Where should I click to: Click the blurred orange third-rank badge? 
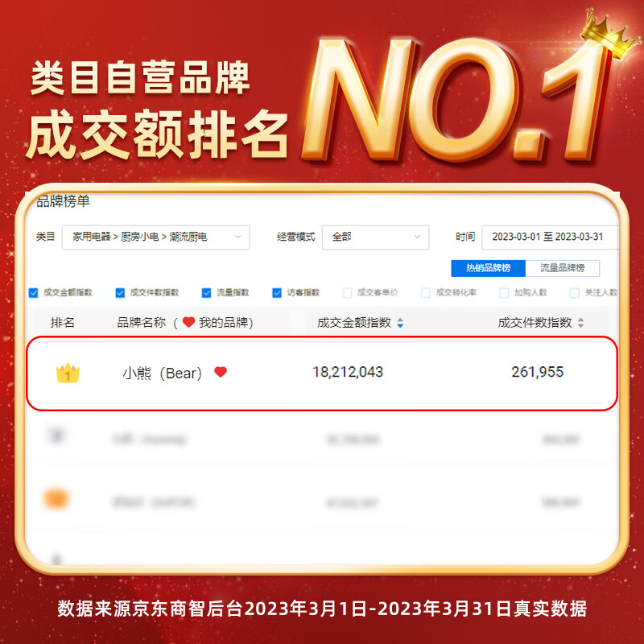[x=56, y=499]
